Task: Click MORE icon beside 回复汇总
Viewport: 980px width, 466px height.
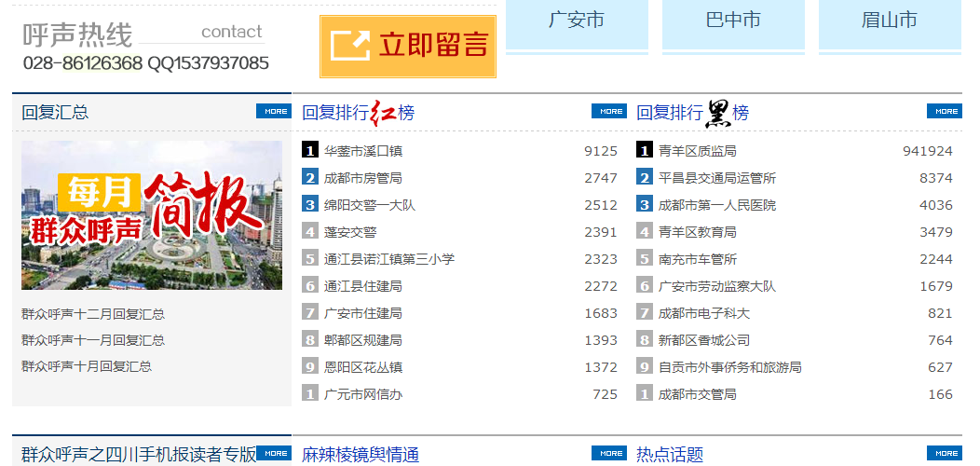Action: (274, 112)
